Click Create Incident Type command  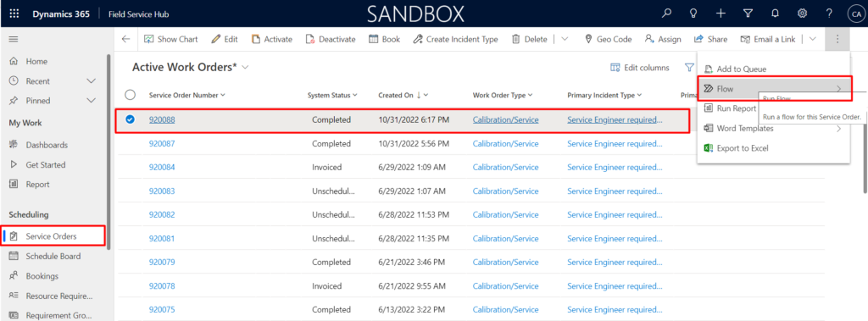[x=455, y=39]
